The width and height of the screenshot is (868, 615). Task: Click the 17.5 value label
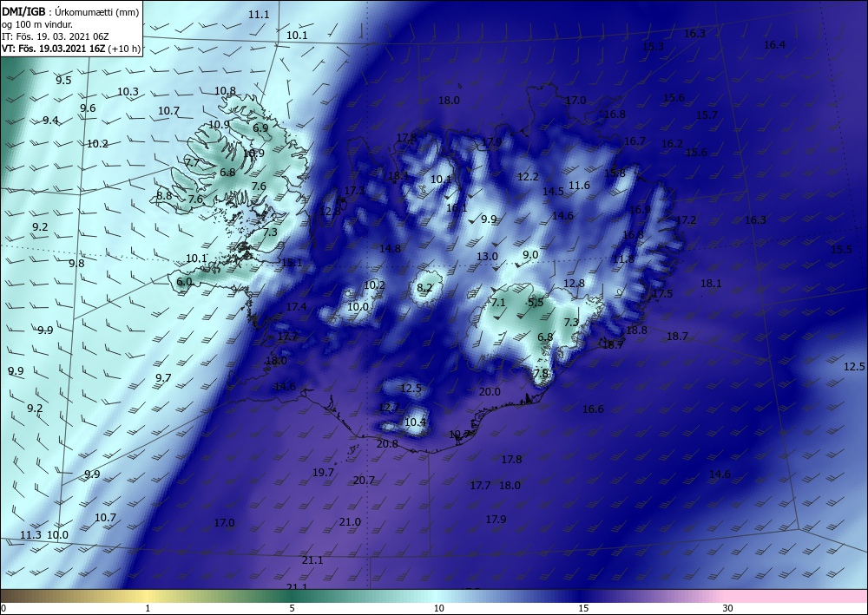[x=662, y=294]
